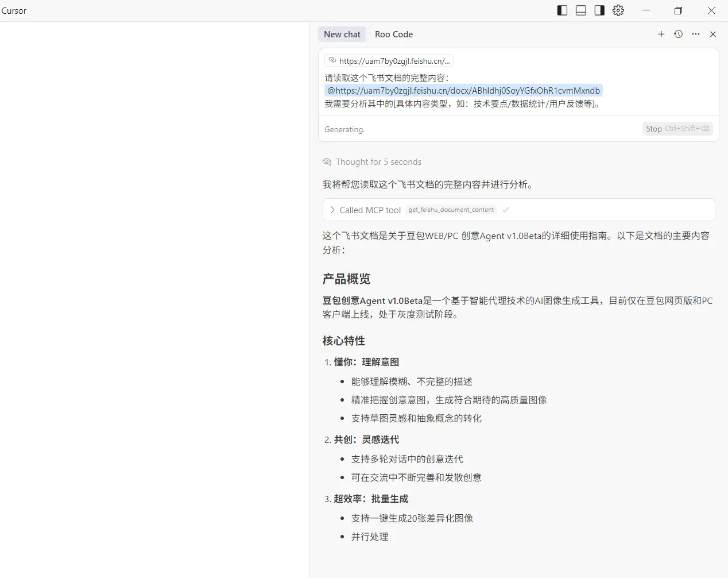Switch to the Roo Code tab
The width and height of the screenshot is (728, 578).
tap(394, 34)
